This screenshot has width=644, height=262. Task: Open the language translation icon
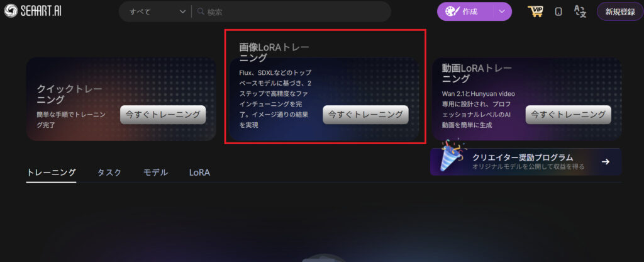coord(580,11)
